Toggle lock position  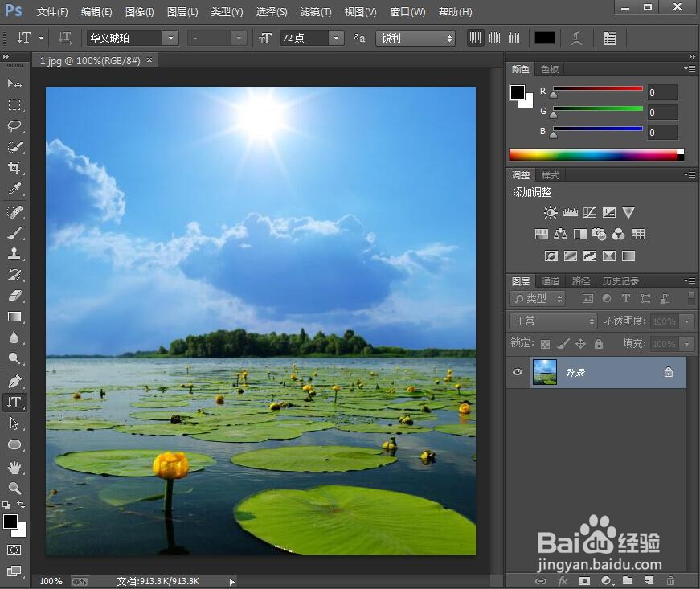[x=580, y=344]
